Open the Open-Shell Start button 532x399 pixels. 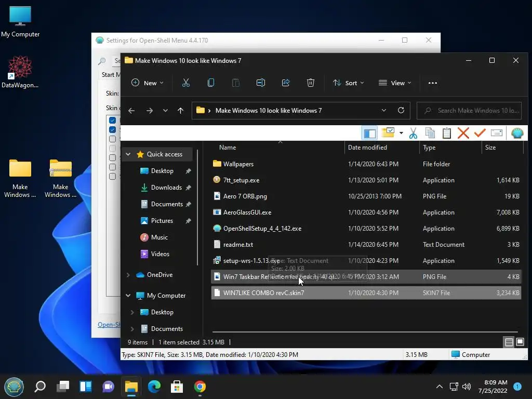[x=14, y=387]
